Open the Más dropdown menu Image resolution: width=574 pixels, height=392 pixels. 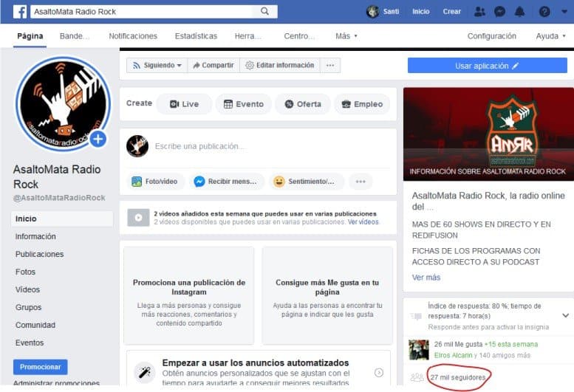point(346,36)
